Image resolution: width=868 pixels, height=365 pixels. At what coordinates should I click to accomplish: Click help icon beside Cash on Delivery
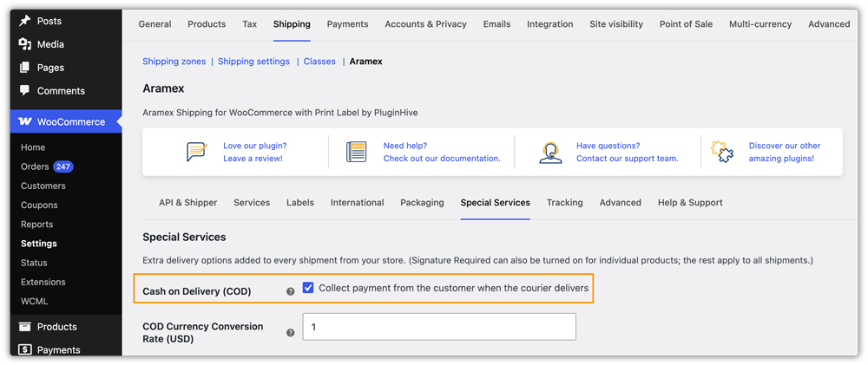290,291
